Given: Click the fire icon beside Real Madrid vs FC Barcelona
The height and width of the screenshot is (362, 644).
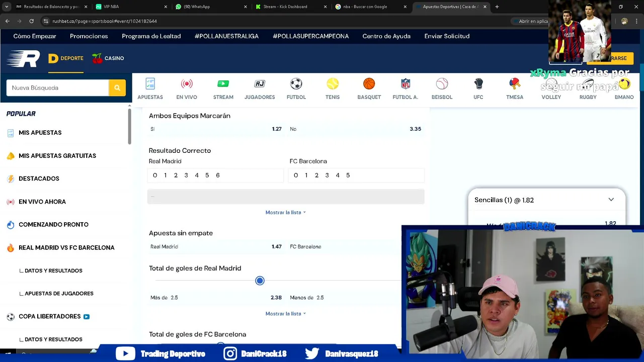Looking at the screenshot, I should pos(11,247).
